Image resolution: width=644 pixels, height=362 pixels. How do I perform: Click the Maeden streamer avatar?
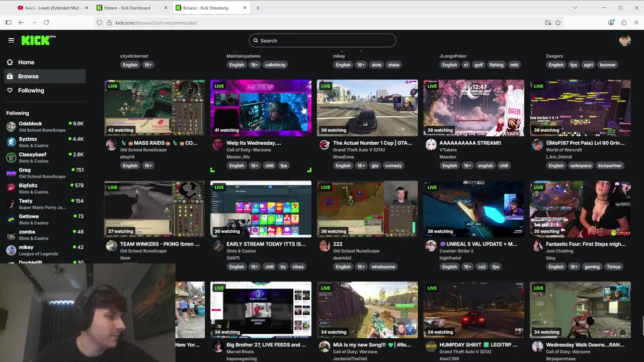click(x=431, y=145)
